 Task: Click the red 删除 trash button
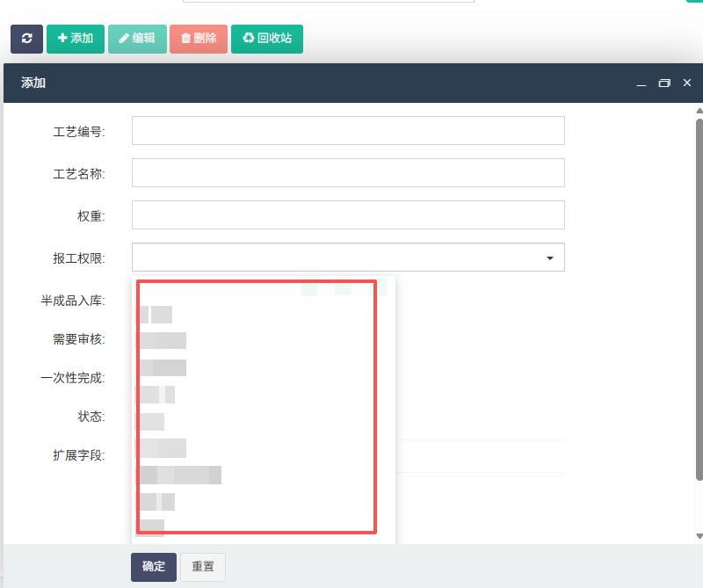pos(199,39)
